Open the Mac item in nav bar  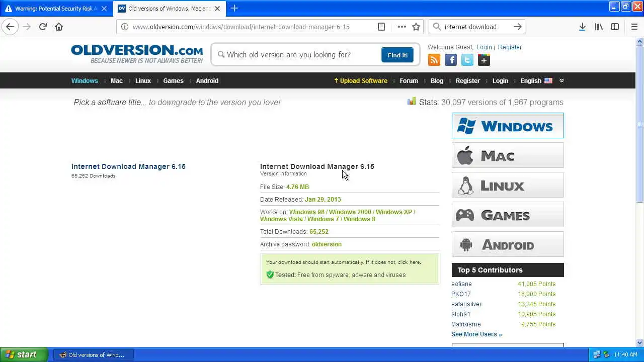point(117,80)
